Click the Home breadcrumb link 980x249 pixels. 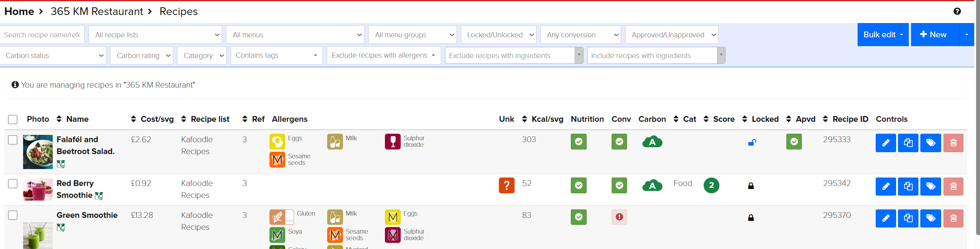coord(19,11)
